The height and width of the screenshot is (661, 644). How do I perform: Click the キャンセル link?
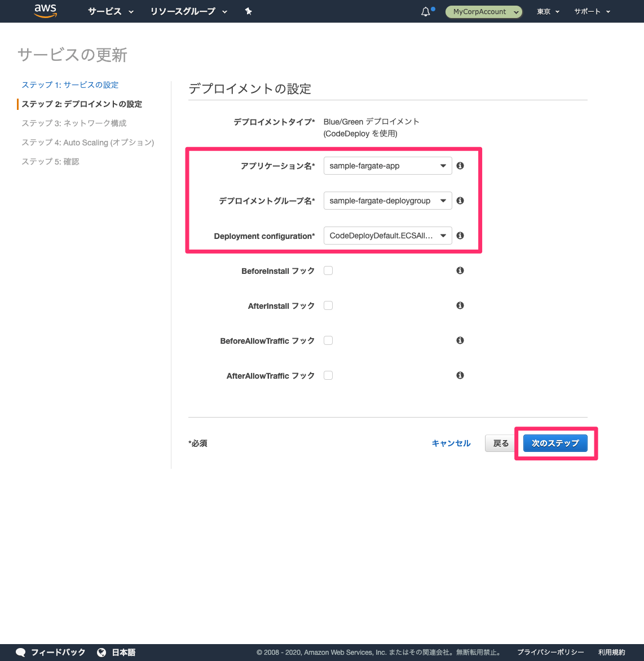(x=451, y=443)
